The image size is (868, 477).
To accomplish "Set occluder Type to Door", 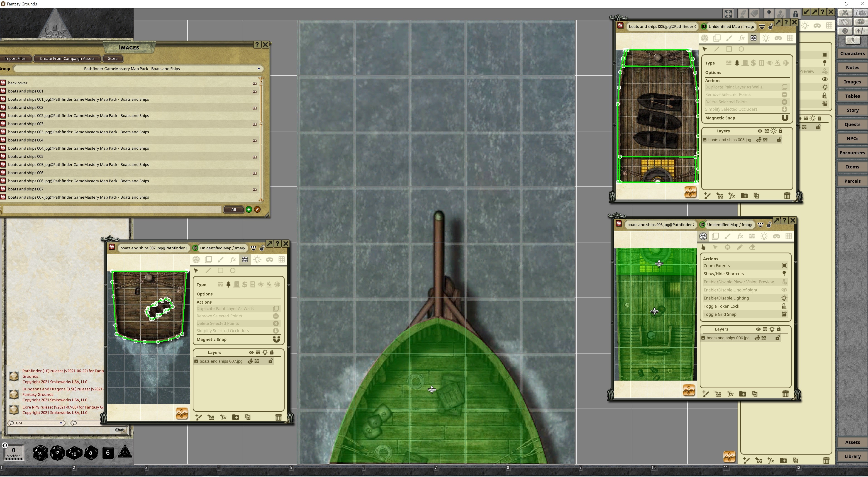I will click(745, 63).
